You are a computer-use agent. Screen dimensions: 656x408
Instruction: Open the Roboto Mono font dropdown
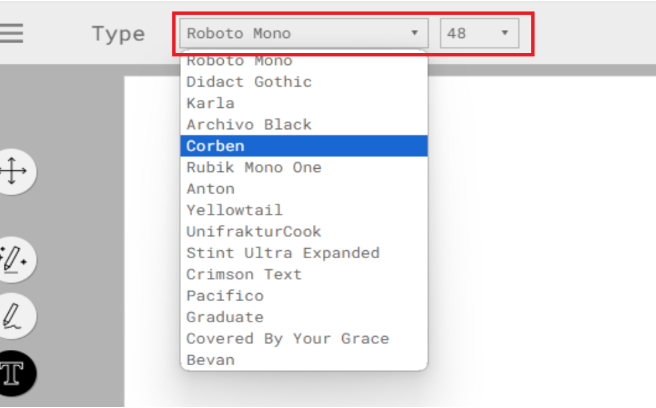coord(303,33)
